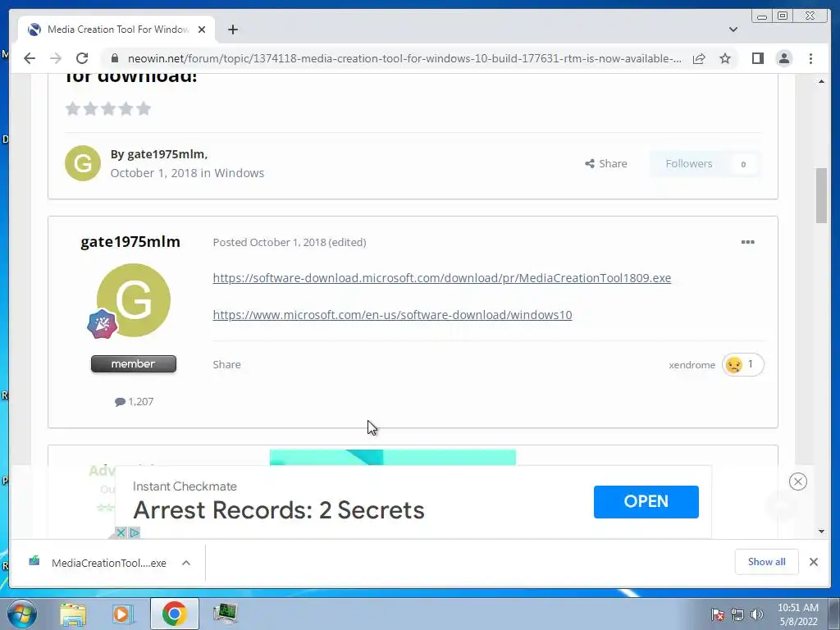The image size is (840, 630).
Task: Click the member group badge
Action: pyautogui.click(x=134, y=363)
